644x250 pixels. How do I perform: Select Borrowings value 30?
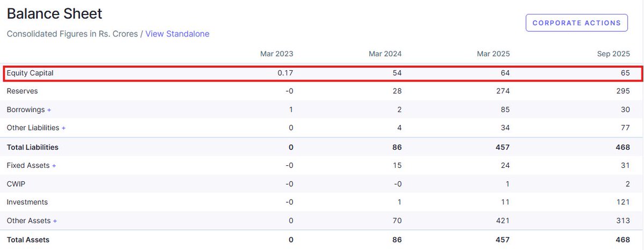625,109
